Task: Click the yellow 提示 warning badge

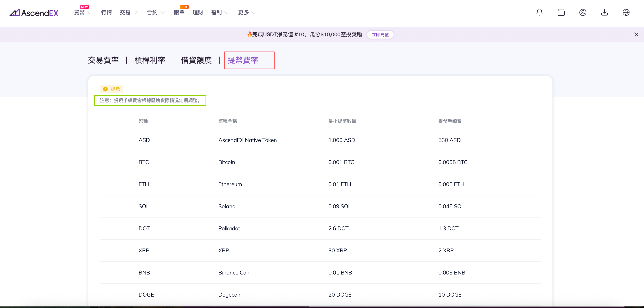Action: [x=112, y=89]
